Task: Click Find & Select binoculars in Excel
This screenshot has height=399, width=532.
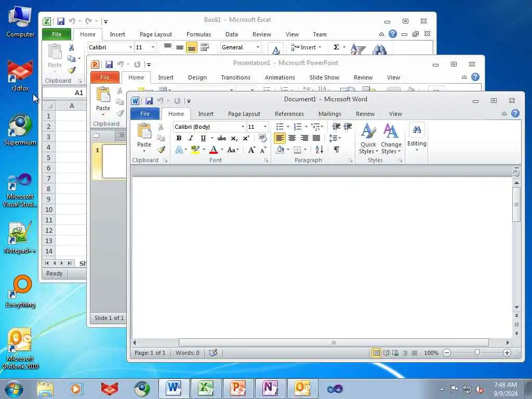Action: tap(379, 49)
